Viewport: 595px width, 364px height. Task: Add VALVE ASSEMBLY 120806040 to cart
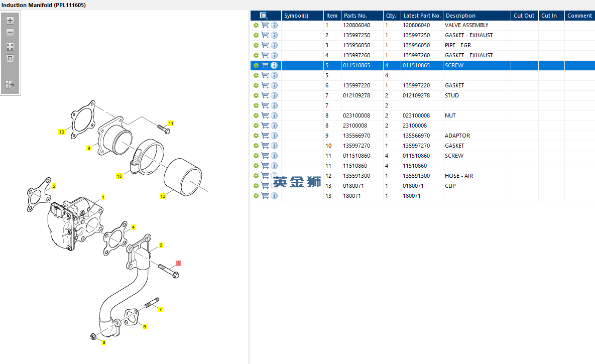[265, 25]
